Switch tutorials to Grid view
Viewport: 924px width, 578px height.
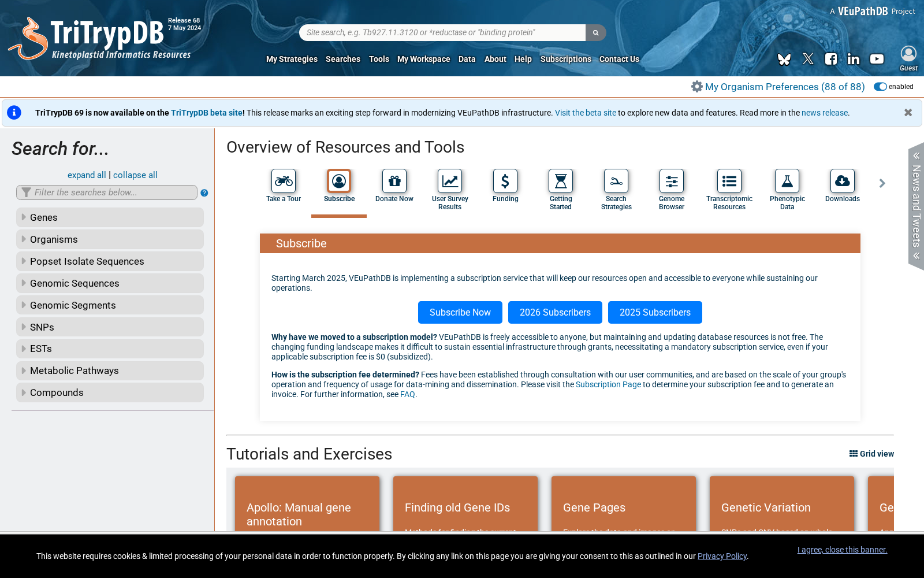coord(871,454)
